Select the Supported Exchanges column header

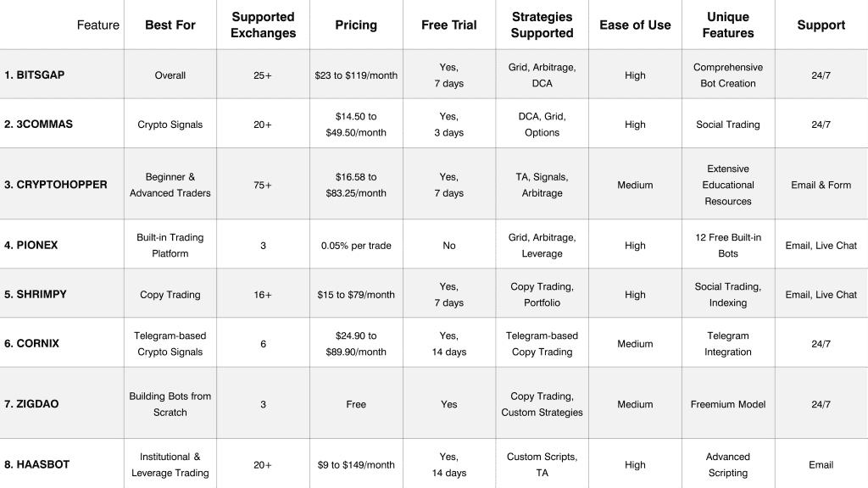point(263,25)
